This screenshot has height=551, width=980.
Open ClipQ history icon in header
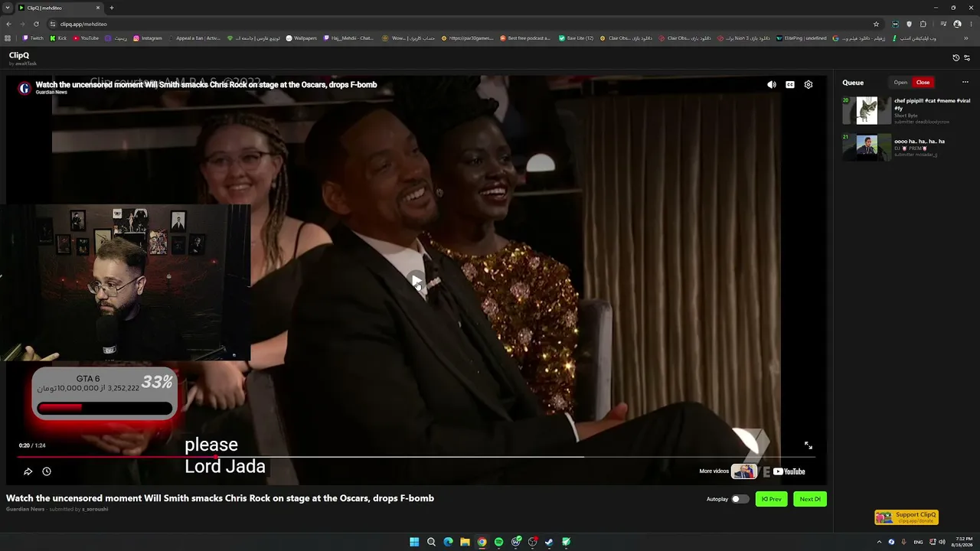(955, 57)
